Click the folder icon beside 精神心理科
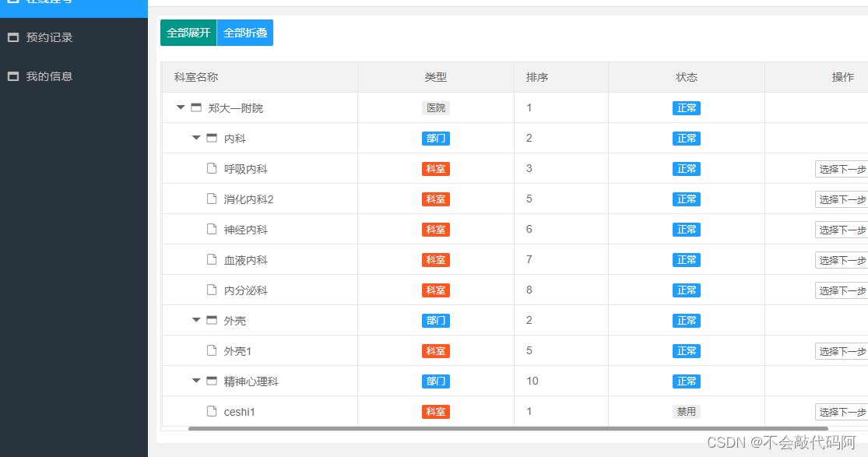 [x=212, y=381]
